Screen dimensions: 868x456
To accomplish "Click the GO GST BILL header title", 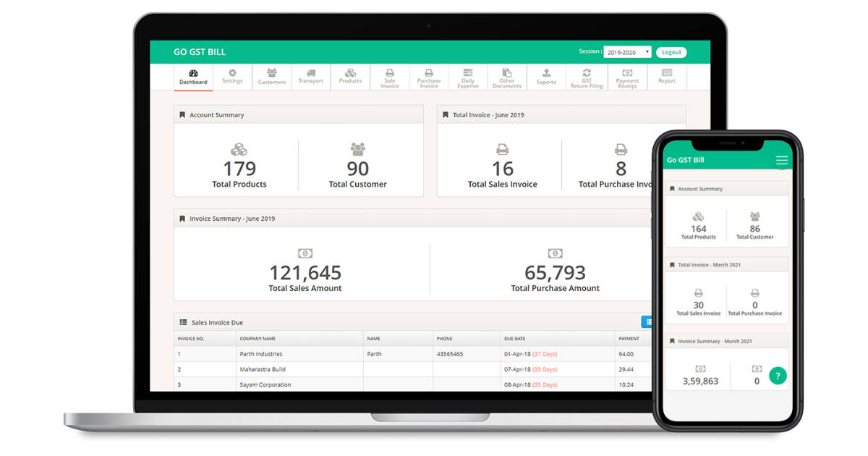I will (199, 51).
